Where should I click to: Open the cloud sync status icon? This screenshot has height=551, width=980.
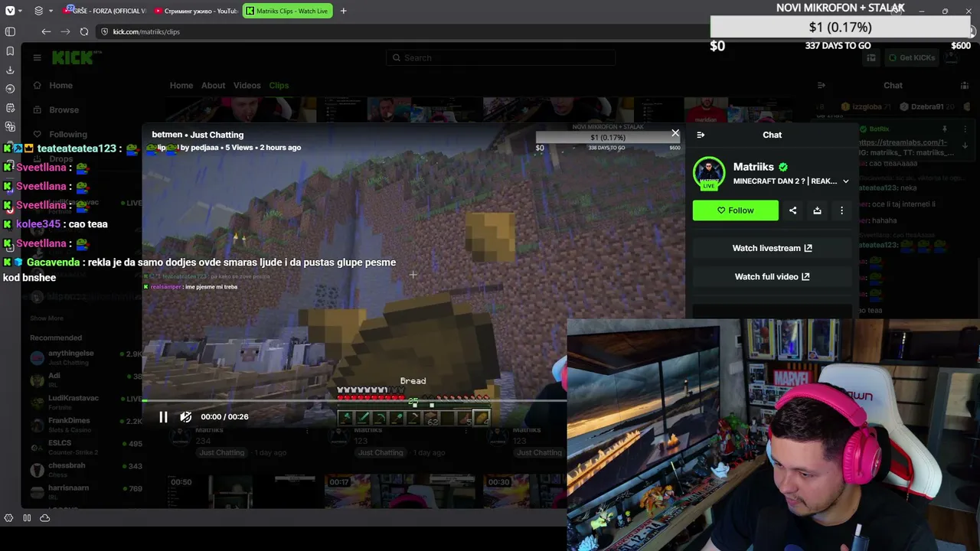pyautogui.click(x=44, y=518)
